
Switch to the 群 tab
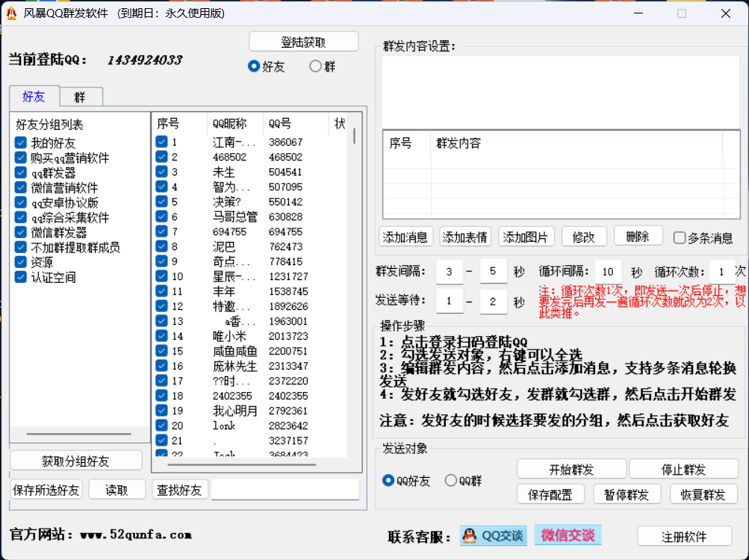pos(80,98)
